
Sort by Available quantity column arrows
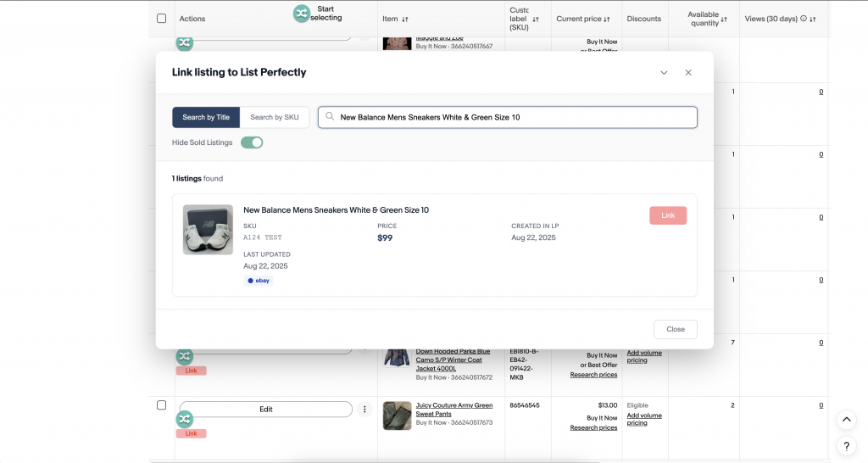pos(724,20)
